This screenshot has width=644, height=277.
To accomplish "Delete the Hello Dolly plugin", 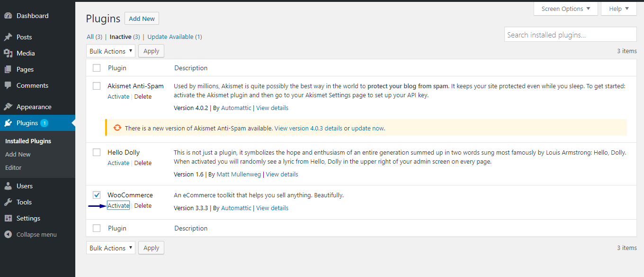I will (x=143, y=163).
